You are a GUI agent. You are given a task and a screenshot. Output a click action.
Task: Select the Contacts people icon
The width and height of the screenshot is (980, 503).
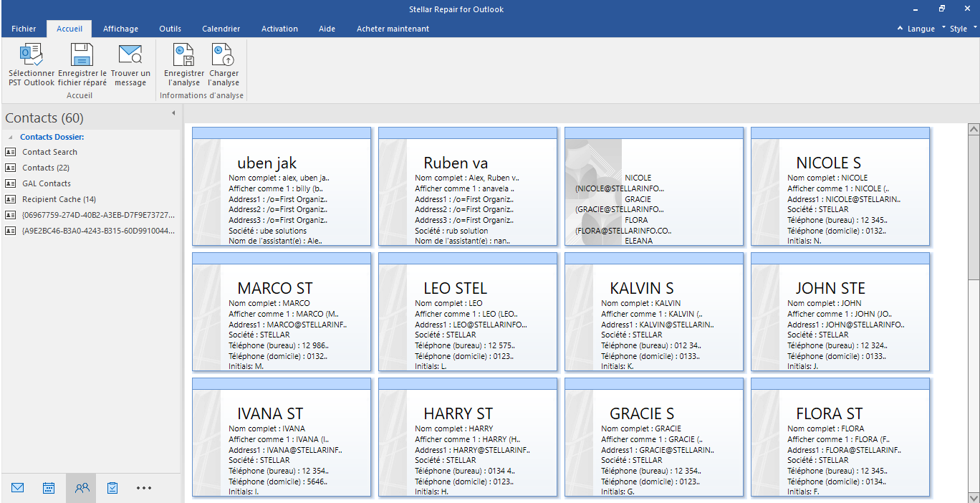(x=82, y=488)
